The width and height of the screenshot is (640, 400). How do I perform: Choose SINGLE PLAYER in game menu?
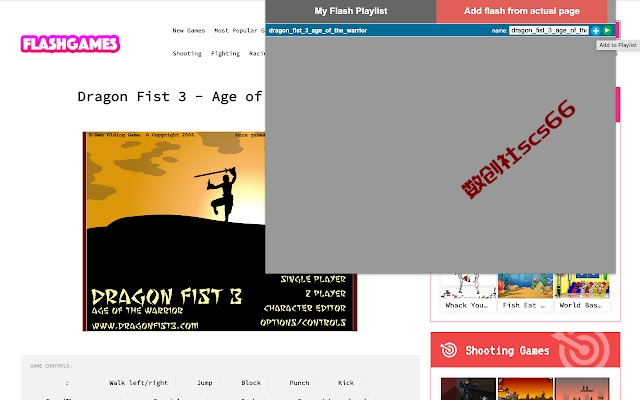click(x=313, y=279)
